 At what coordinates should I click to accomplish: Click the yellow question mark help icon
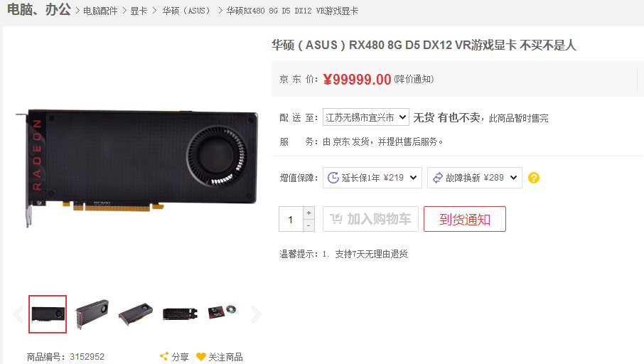point(534,178)
